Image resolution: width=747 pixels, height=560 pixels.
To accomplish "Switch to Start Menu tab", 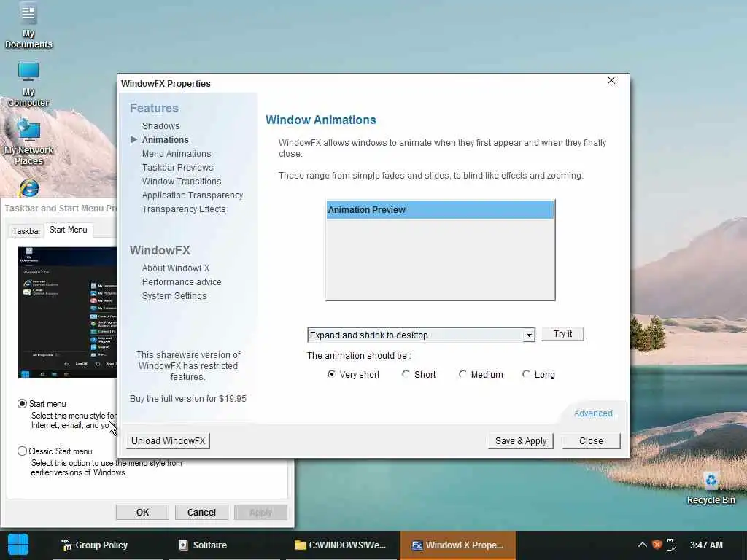I will click(68, 230).
